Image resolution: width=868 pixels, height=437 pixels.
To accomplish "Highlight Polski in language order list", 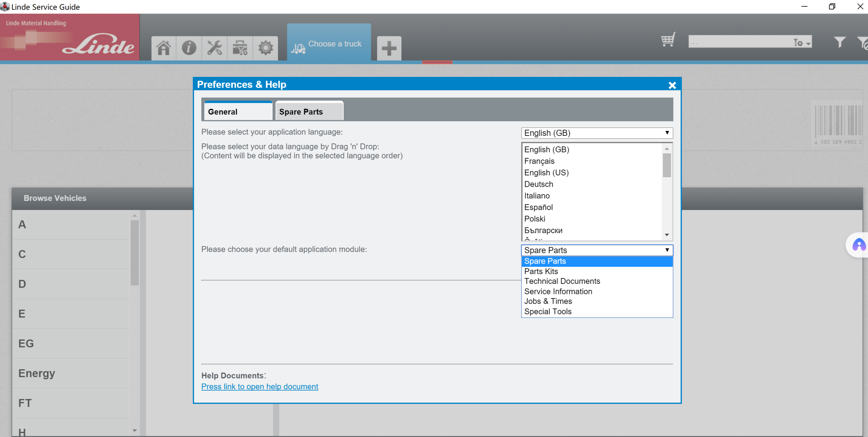I will pos(534,219).
